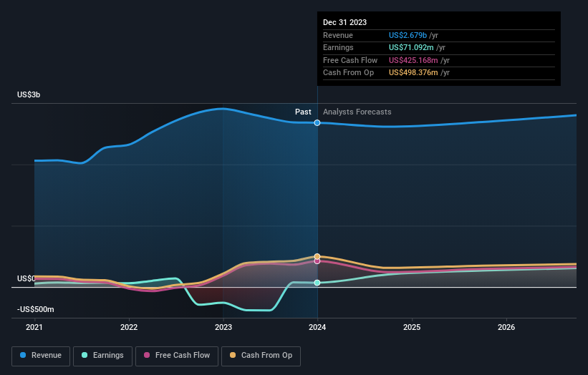Click the Analysts Forecasts label
This screenshot has width=588, height=375.
click(357, 112)
